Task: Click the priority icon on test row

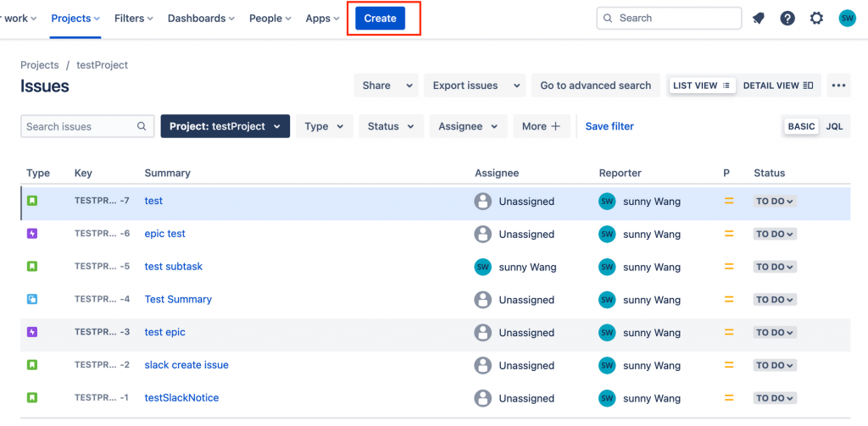Action: click(727, 202)
